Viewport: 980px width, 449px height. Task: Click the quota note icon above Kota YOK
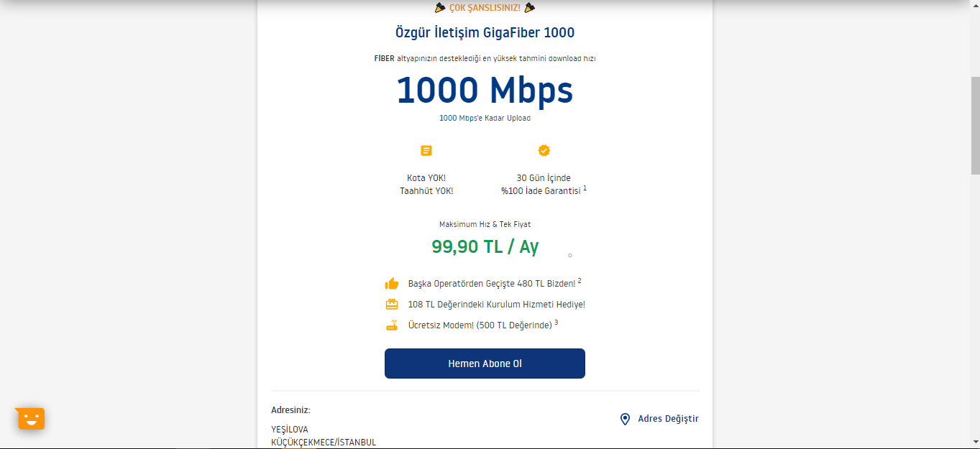426,151
